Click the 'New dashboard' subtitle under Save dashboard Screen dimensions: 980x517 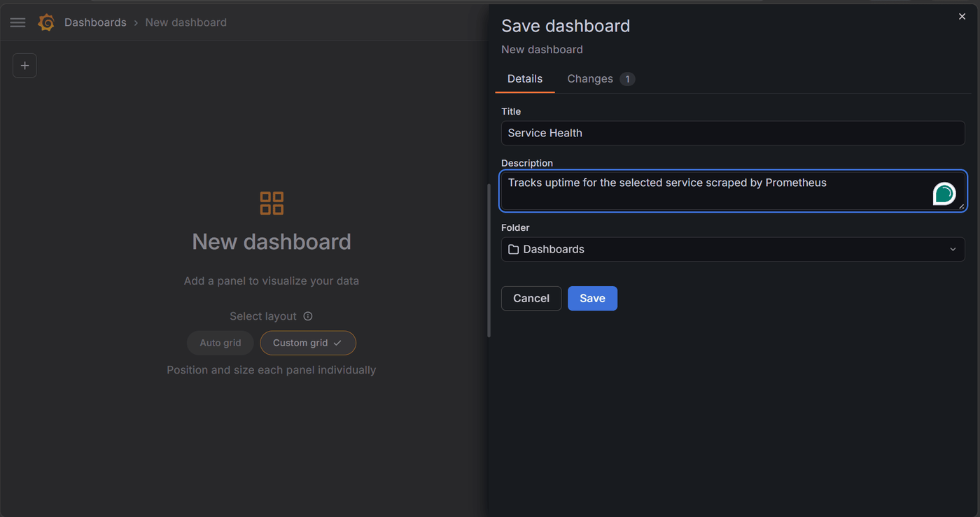tap(542, 50)
